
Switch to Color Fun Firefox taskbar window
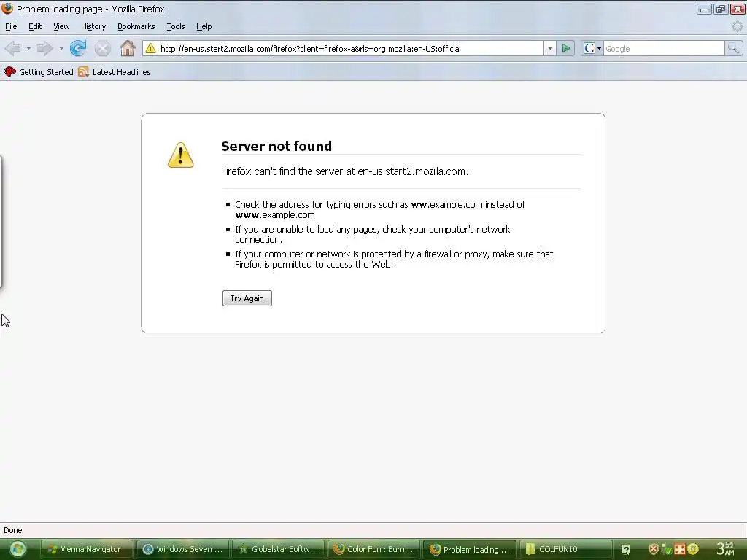[374, 549]
